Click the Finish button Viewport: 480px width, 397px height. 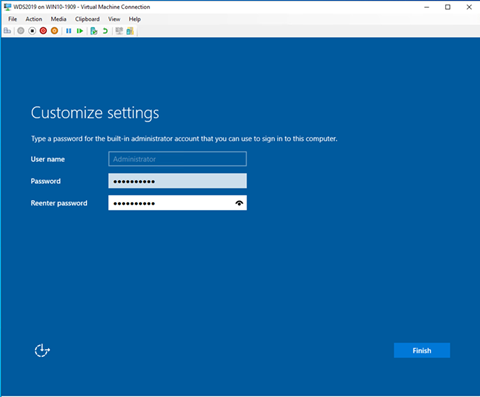coord(422,350)
